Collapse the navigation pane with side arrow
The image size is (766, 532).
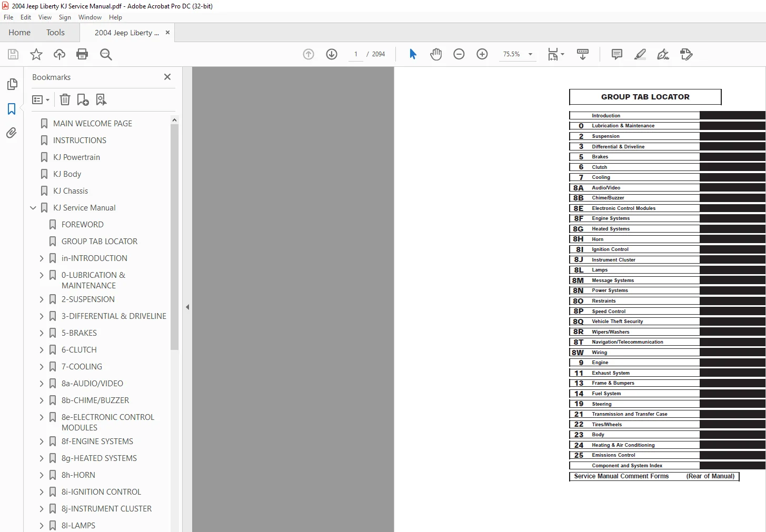[187, 307]
